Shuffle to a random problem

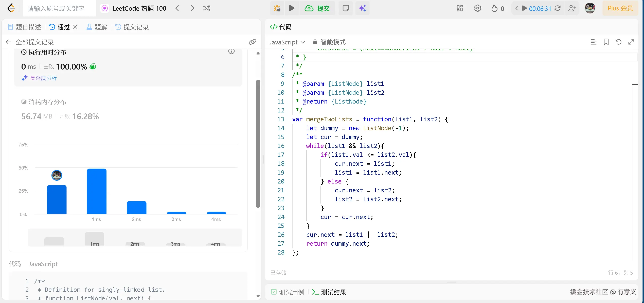click(207, 8)
